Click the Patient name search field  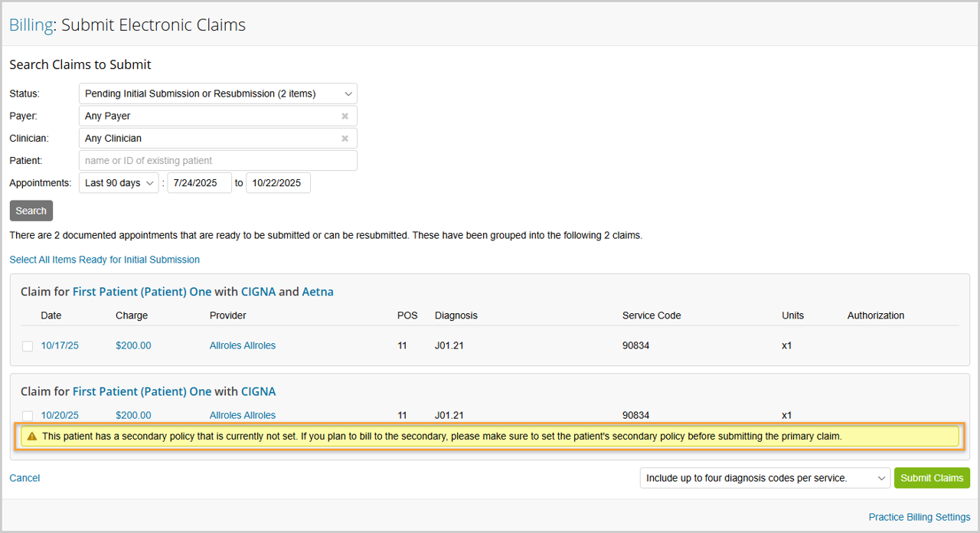[217, 161]
